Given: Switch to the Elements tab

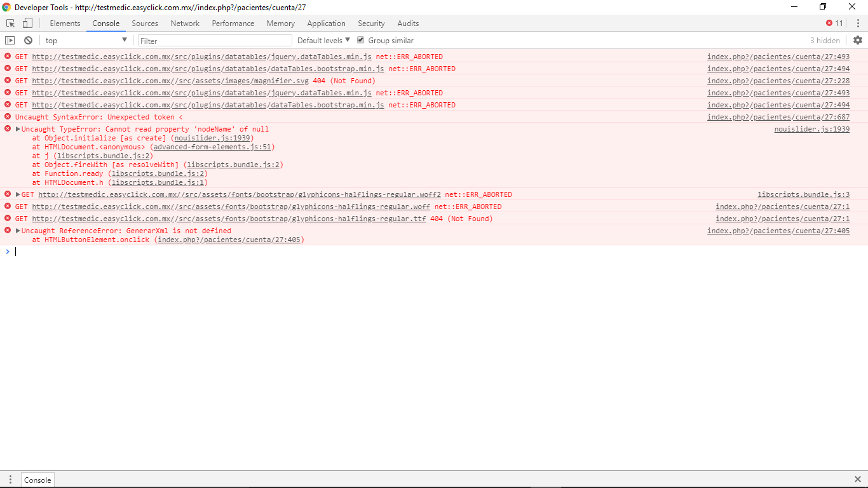Looking at the screenshot, I should (x=65, y=24).
